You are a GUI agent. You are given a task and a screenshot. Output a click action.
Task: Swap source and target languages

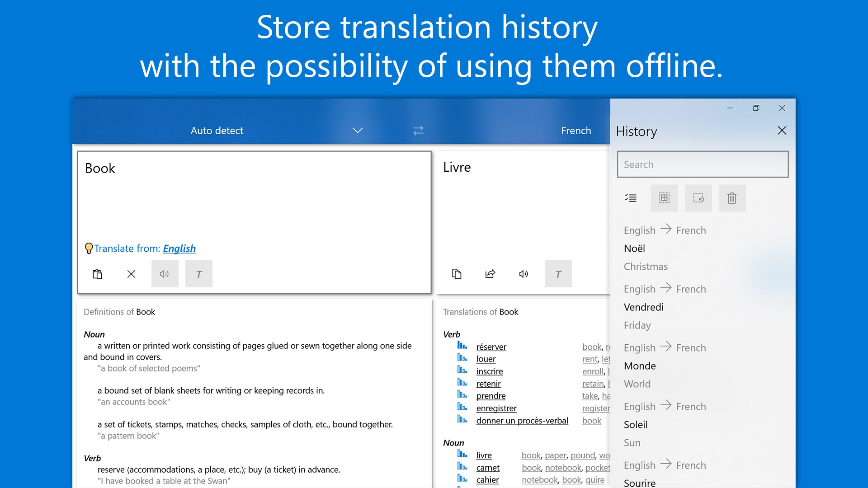click(418, 131)
